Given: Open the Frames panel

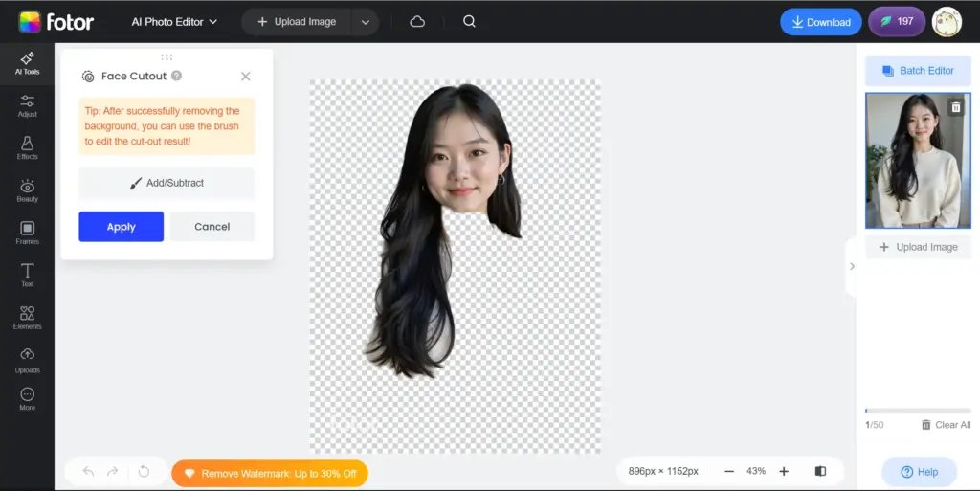Looking at the screenshot, I should [27, 233].
